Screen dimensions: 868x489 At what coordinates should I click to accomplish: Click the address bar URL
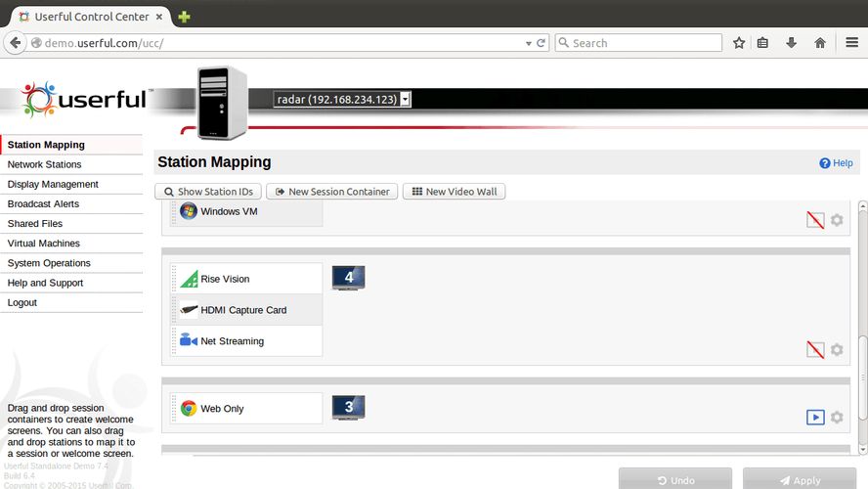(104, 43)
